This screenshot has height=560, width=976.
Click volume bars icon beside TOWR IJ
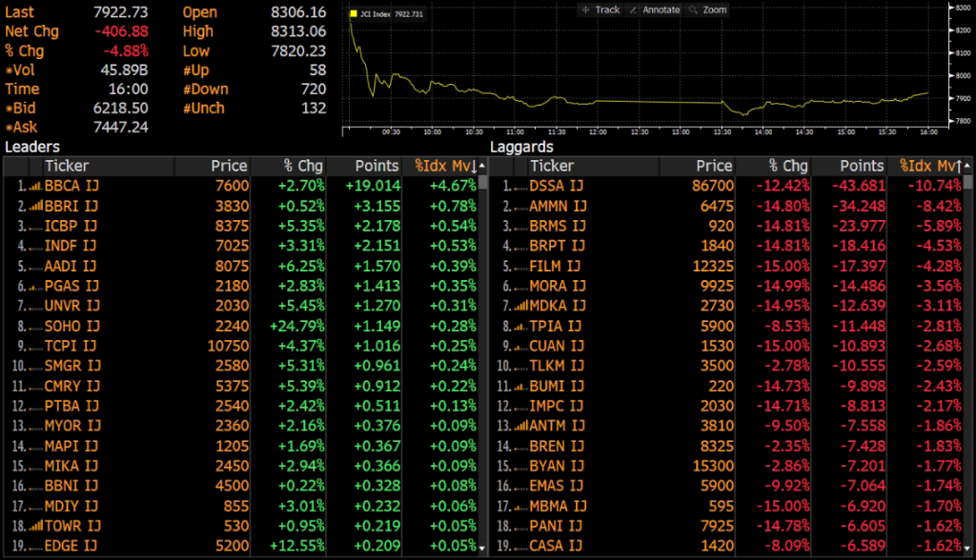(x=34, y=526)
